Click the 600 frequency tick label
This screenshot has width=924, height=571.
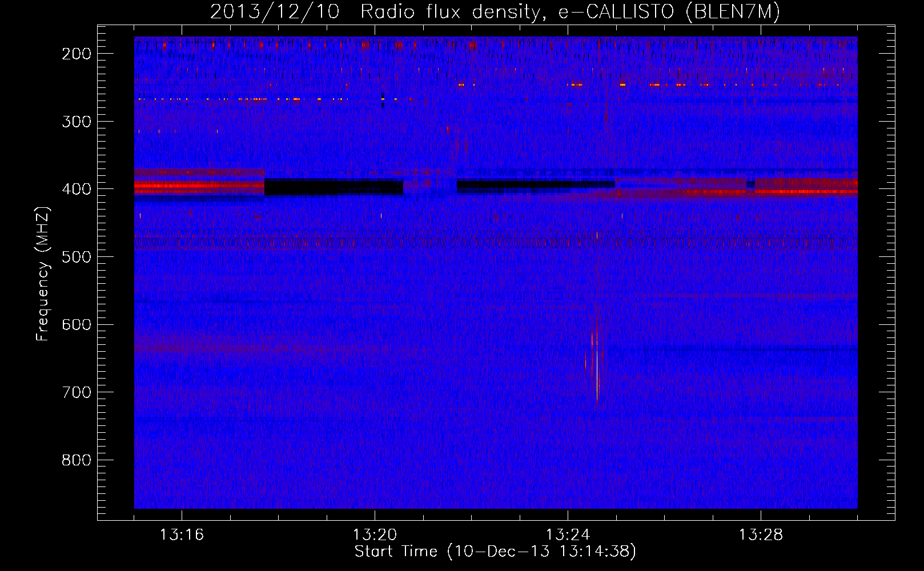[x=77, y=325]
